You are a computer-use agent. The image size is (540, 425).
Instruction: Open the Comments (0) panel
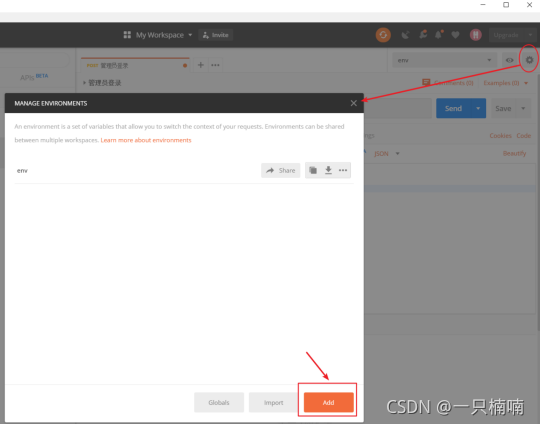pyautogui.click(x=448, y=83)
